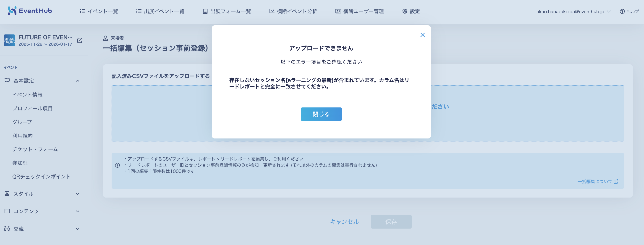Image resolution: width=644 pixels, height=245 pixels.
Task: Select プロフィール項目 in sidebar
Action: (x=32, y=109)
